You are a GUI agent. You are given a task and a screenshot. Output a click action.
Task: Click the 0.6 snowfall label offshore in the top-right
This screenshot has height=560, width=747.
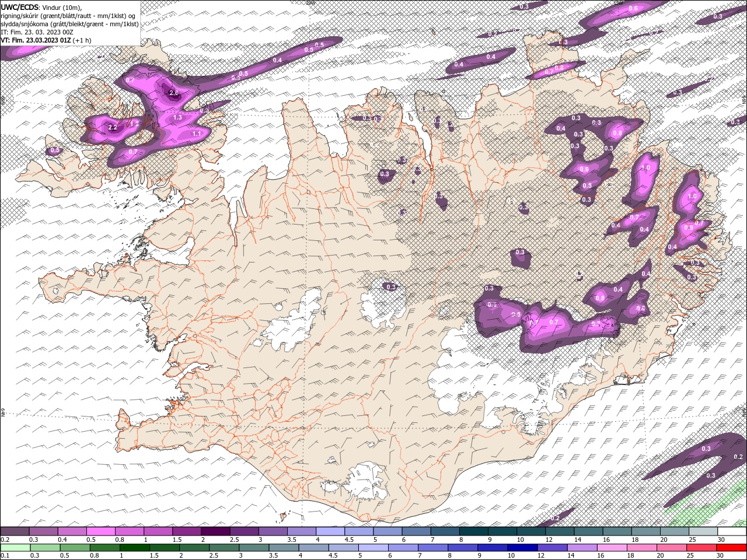pyautogui.click(x=634, y=9)
